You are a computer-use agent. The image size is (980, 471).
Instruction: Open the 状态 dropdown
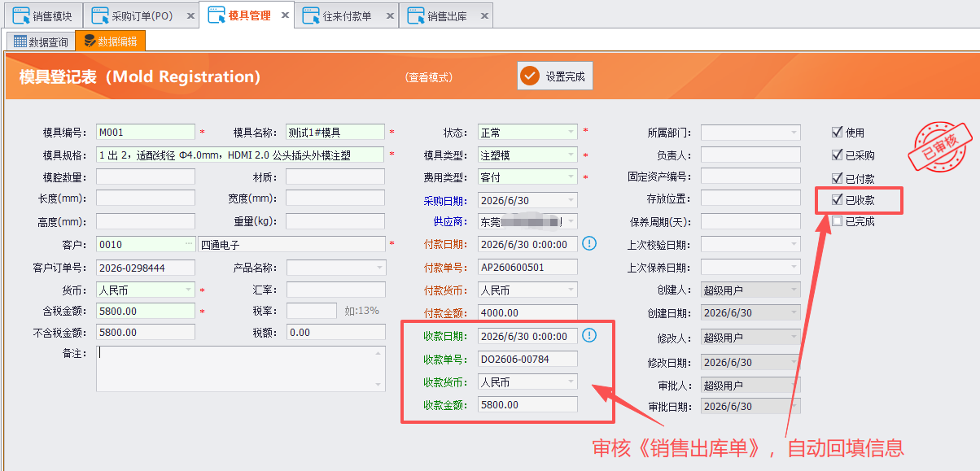point(571,132)
